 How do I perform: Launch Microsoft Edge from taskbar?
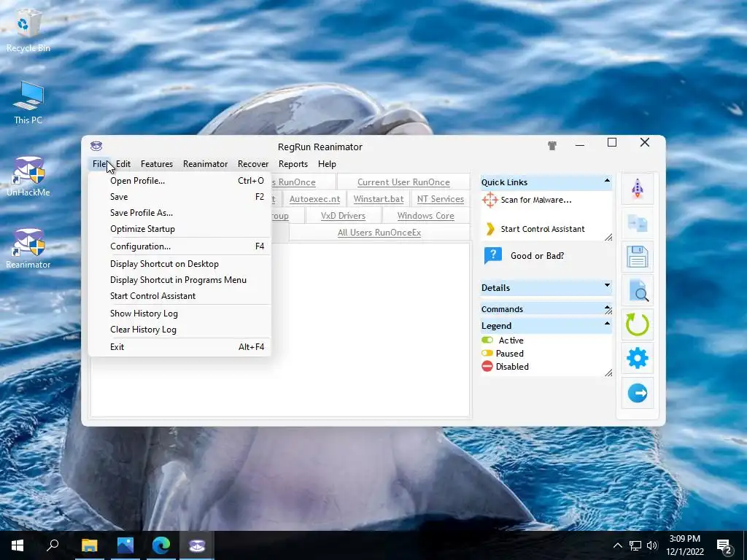[x=161, y=545]
